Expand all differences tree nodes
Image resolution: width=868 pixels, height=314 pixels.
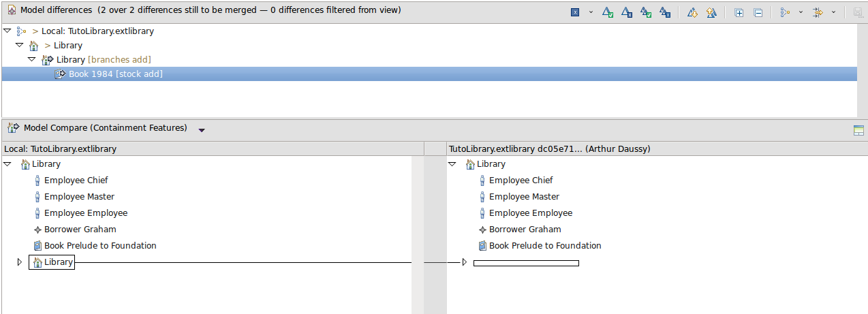pos(739,13)
